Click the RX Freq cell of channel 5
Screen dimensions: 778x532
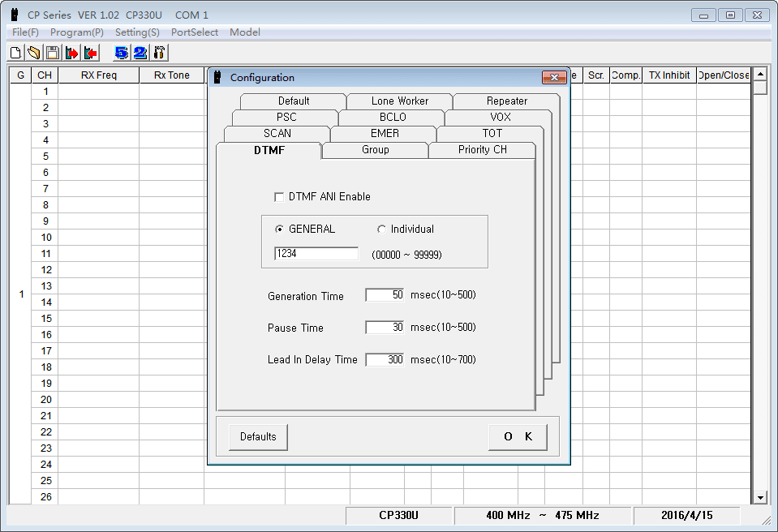point(99,157)
